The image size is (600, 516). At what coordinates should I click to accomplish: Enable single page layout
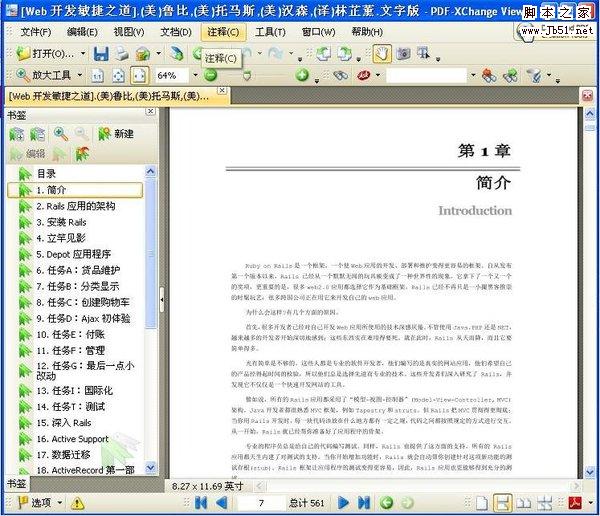482,503
